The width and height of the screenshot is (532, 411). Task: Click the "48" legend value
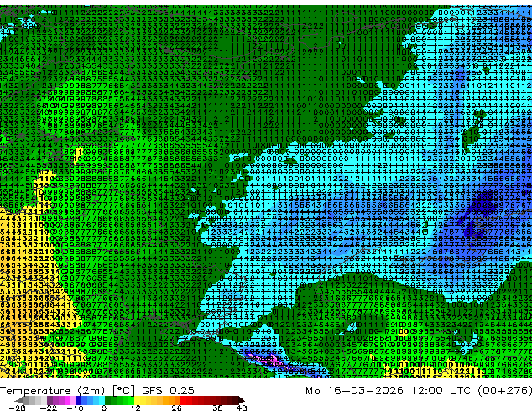(242, 408)
